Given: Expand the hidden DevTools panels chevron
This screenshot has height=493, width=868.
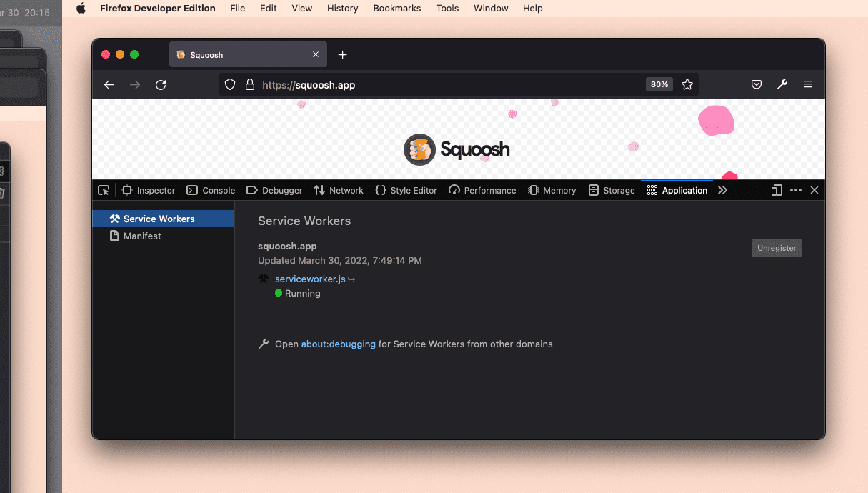Looking at the screenshot, I should [x=722, y=190].
